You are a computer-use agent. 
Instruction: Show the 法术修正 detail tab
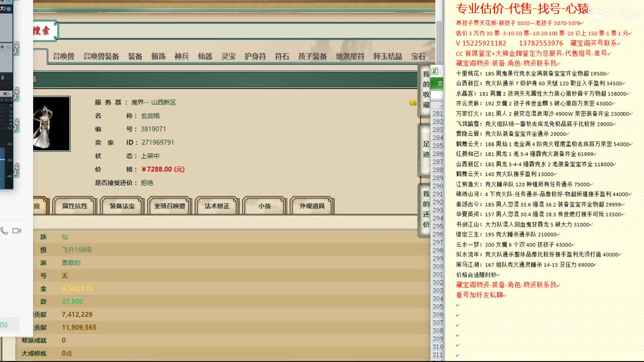(x=217, y=206)
